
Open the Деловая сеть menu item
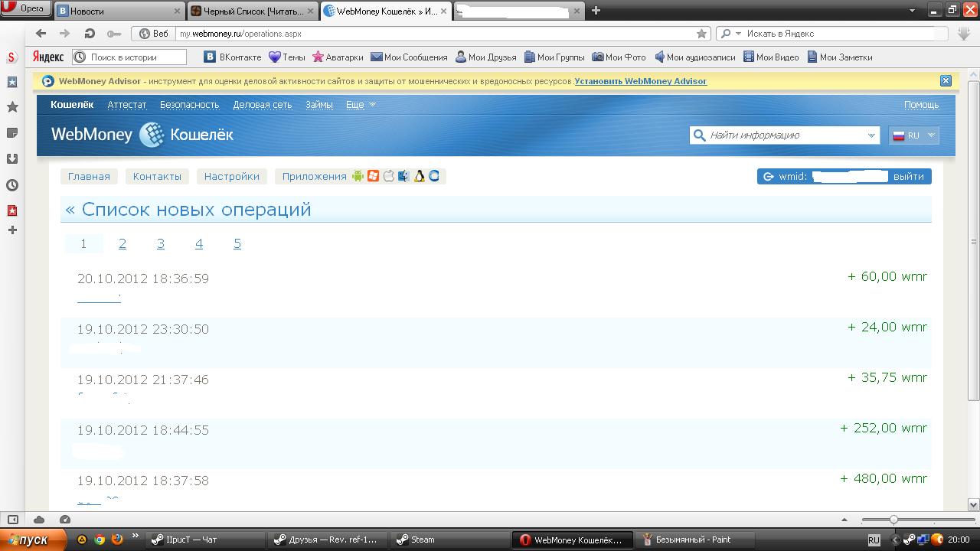coord(263,105)
